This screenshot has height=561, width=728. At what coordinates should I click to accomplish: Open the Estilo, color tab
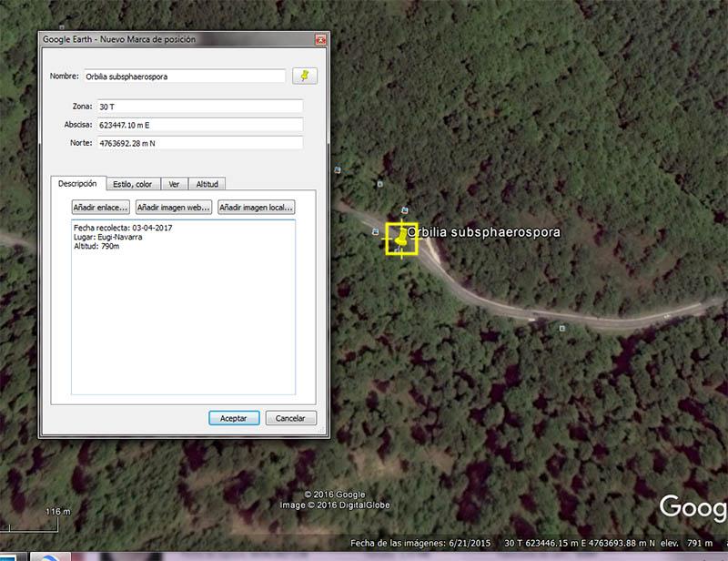pos(133,184)
